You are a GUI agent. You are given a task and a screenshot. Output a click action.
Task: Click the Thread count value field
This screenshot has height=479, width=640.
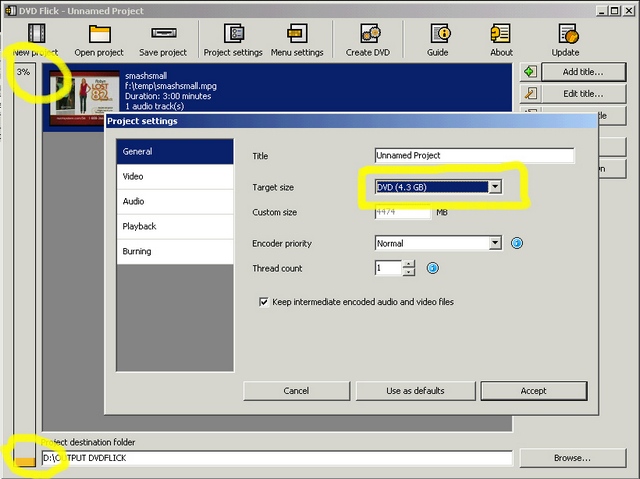click(388, 268)
